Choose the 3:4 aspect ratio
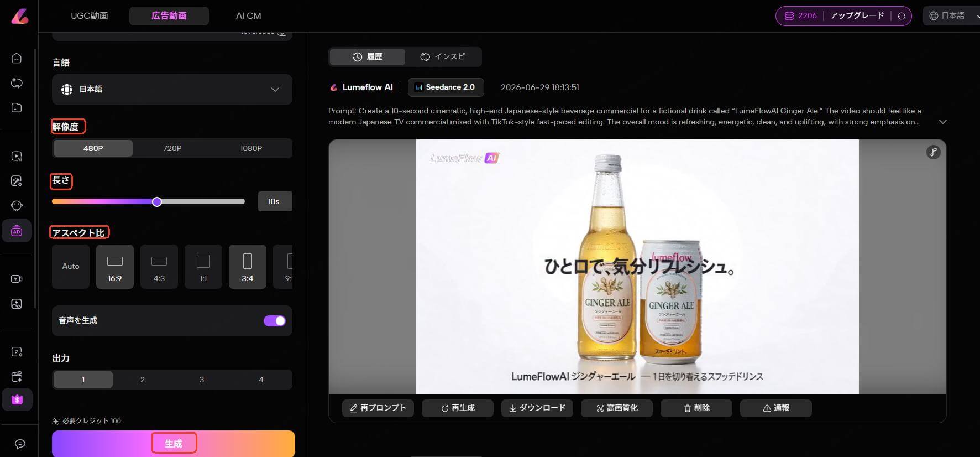The height and width of the screenshot is (457, 980). coord(248,267)
